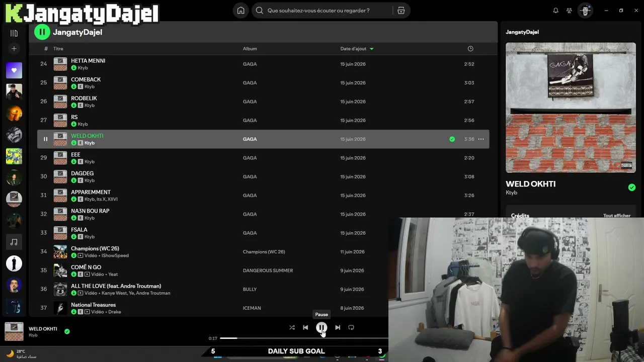Open the white circle silhouette item in sidebar
Viewport: 644px width, 362px height.
pos(14,263)
